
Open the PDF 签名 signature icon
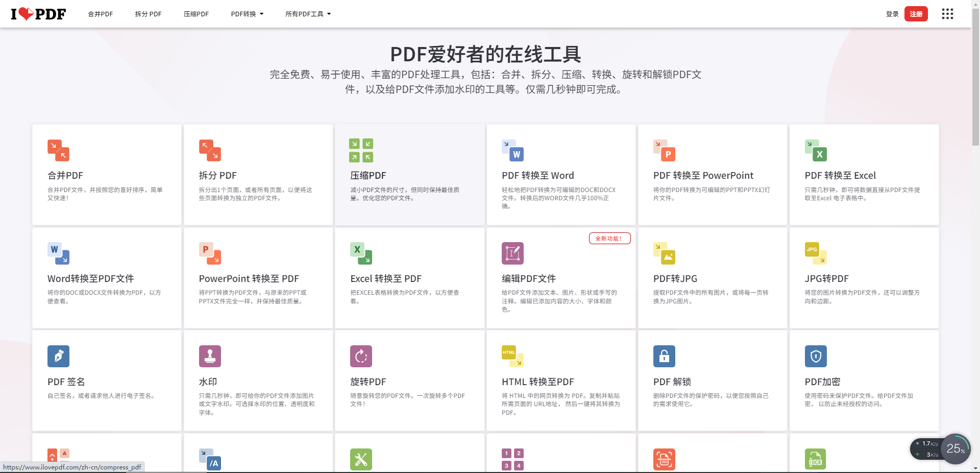pos(58,357)
